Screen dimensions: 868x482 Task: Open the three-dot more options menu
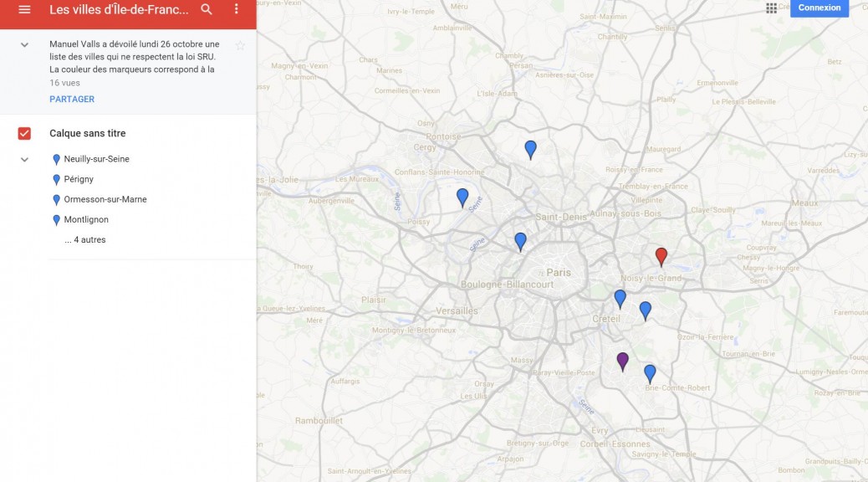(x=237, y=9)
